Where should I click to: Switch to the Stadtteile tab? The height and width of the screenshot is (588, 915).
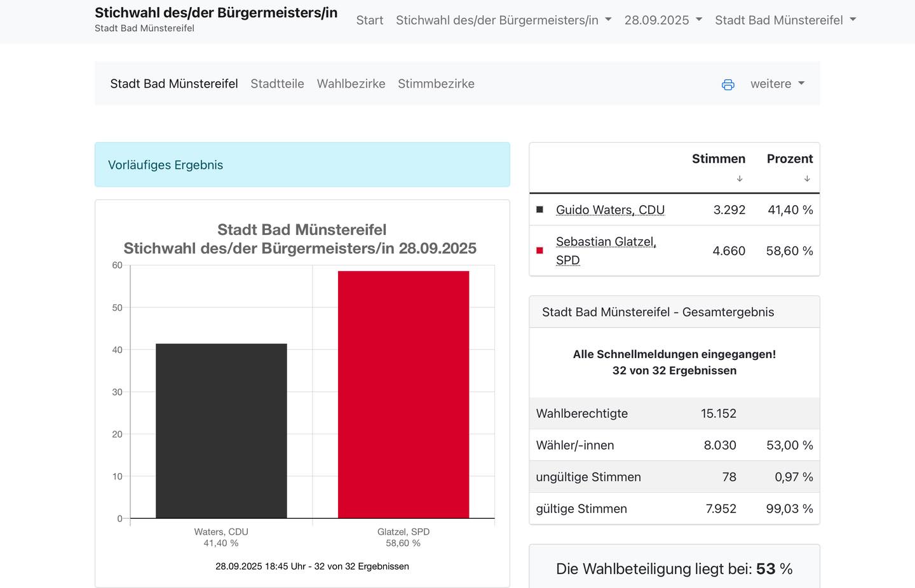pos(277,84)
